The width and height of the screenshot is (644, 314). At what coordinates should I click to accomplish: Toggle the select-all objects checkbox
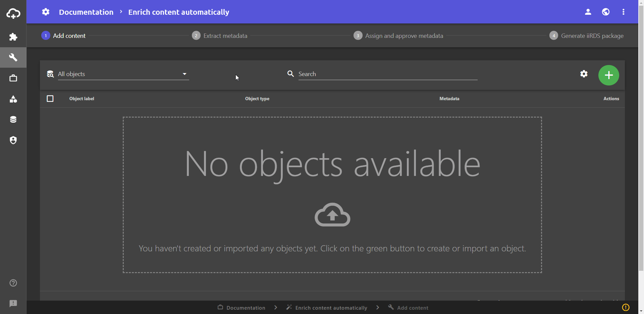(50, 99)
